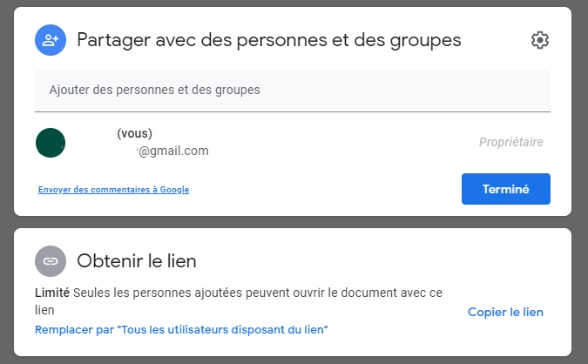
Task: Click the owner's gmail.com email address
Action: tap(173, 151)
